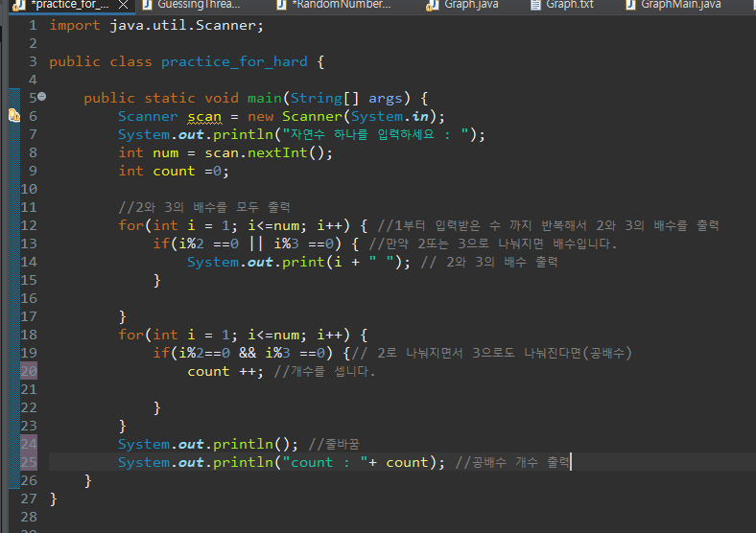Switch to the practice_for_ editor tab
The image size is (756, 533).
coord(69,5)
